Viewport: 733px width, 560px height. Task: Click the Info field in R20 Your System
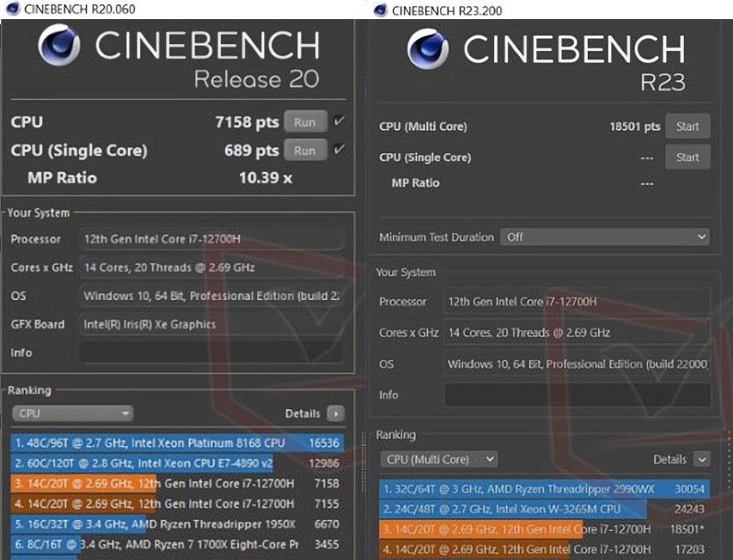(x=212, y=352)
